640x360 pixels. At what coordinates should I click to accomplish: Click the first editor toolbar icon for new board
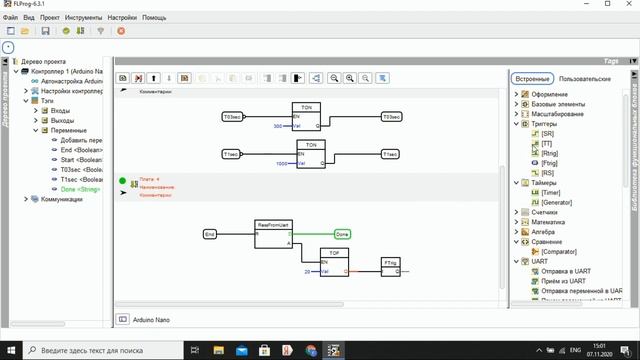point(123,78)
